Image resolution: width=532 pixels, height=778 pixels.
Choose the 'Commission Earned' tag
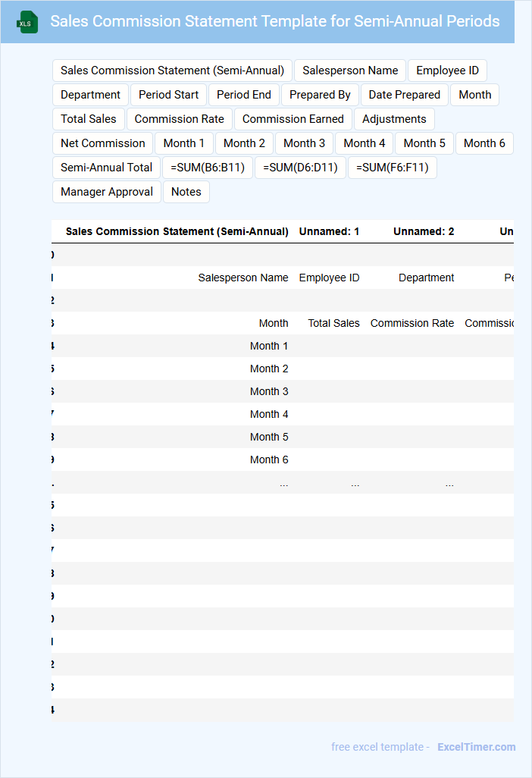(x=293, y=119)
